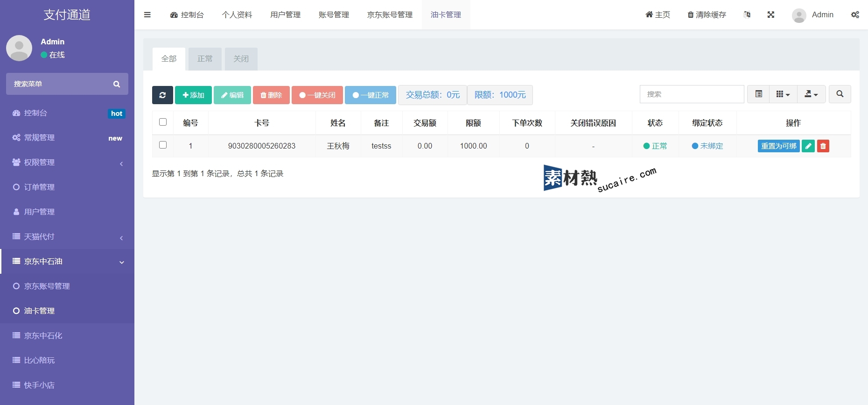Switch to the 关闭 filter tab

coord(241,59)
